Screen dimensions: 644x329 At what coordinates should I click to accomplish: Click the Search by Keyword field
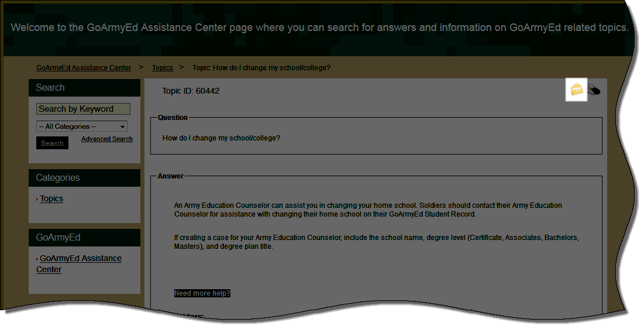(84, 109)
